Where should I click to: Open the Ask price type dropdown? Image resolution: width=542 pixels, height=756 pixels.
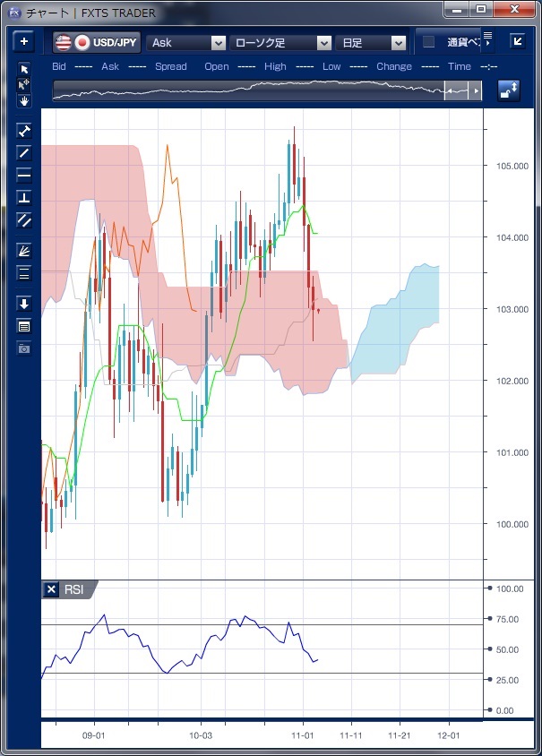point(187,42)
